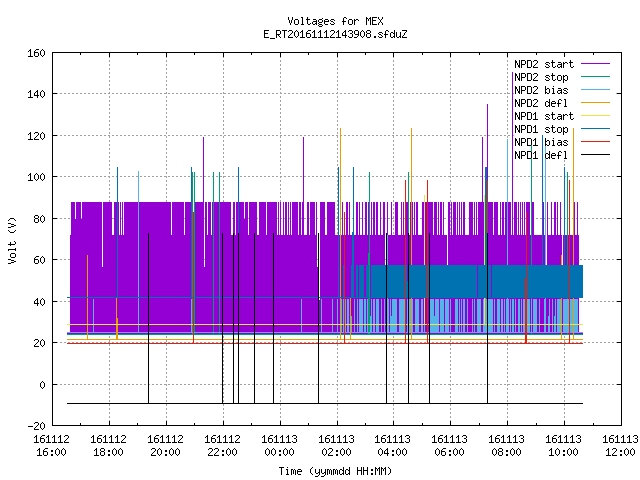Click the x-axis label 161113 02:00
The width and height of the screenshot is (640, 480).
point(336,446)
